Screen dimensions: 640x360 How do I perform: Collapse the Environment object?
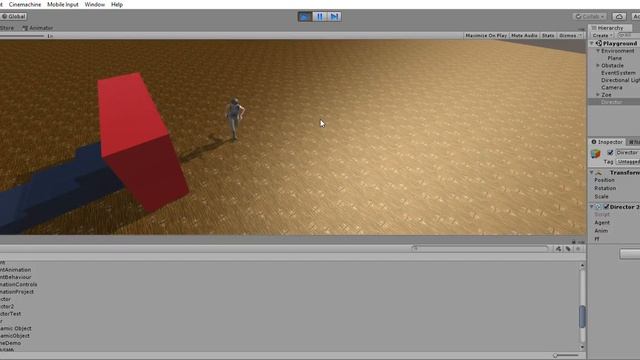pyautogui.click(x=598, y=51)
